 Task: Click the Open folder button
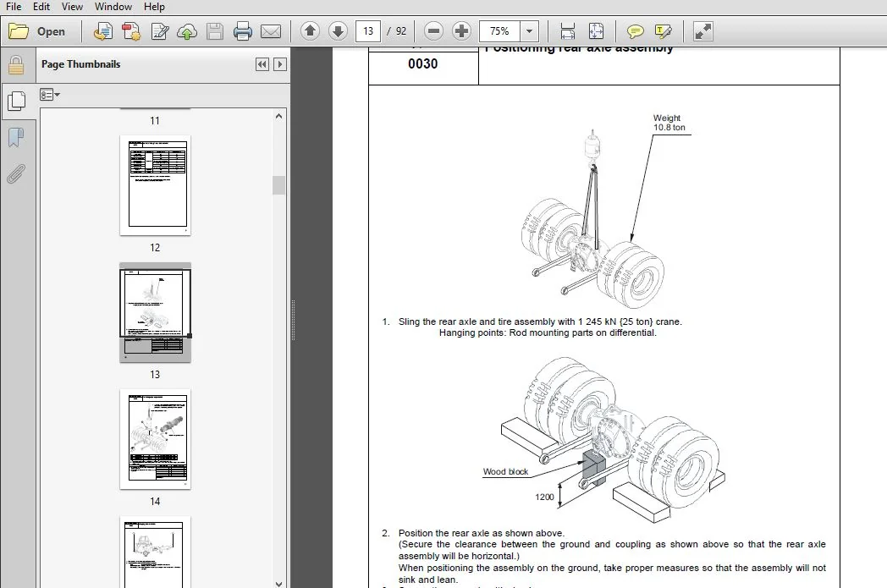pos(37,31)
